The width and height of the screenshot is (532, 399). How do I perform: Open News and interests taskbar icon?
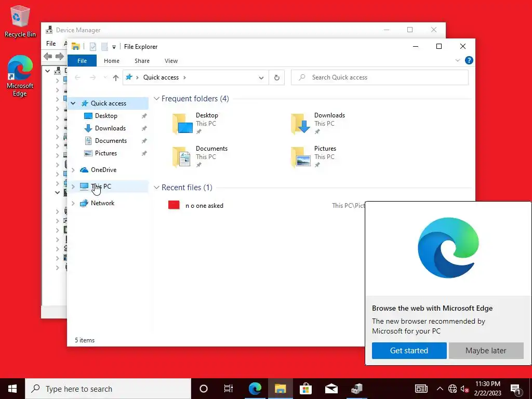421,389
